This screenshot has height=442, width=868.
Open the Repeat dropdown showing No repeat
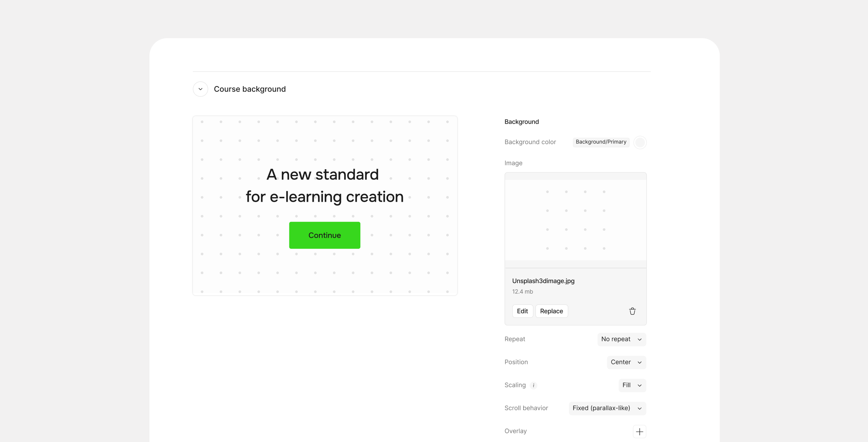point(621,339)
